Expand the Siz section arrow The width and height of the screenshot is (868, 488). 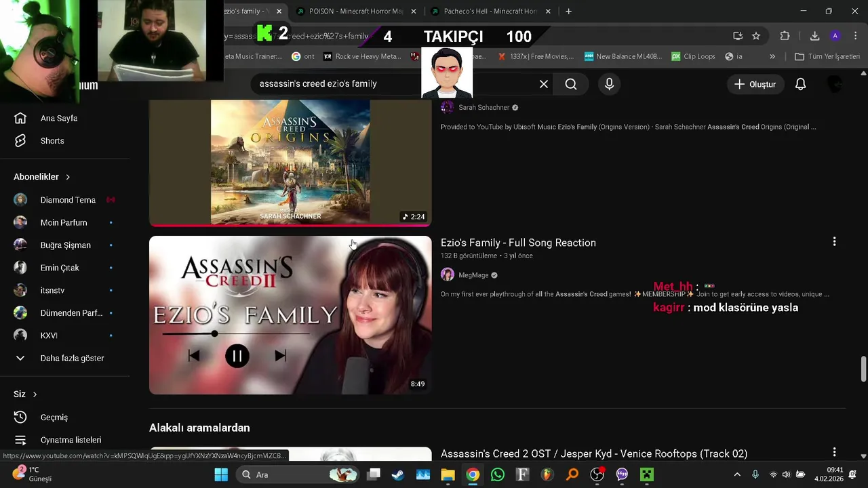point(35,394)
